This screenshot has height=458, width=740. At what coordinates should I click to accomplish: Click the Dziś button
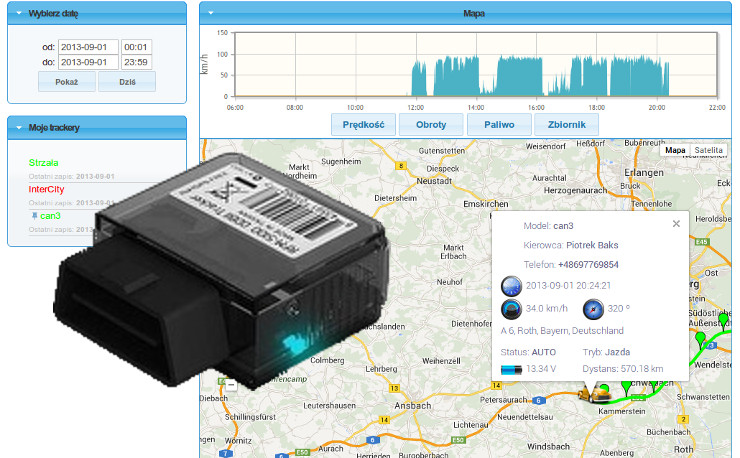tap(127, 82)
